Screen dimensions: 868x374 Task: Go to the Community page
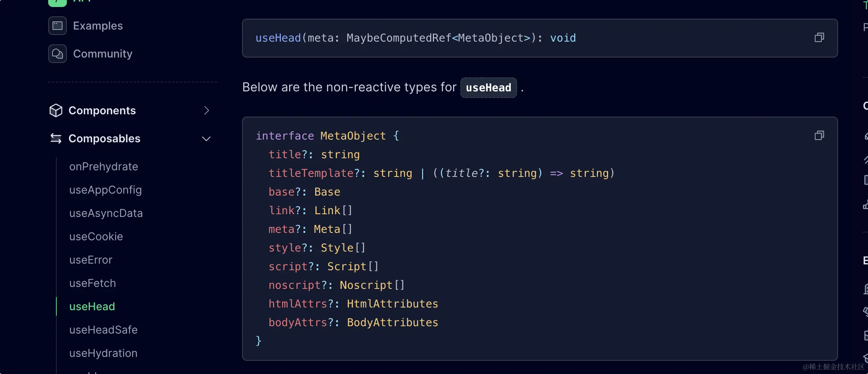point(103,54)
